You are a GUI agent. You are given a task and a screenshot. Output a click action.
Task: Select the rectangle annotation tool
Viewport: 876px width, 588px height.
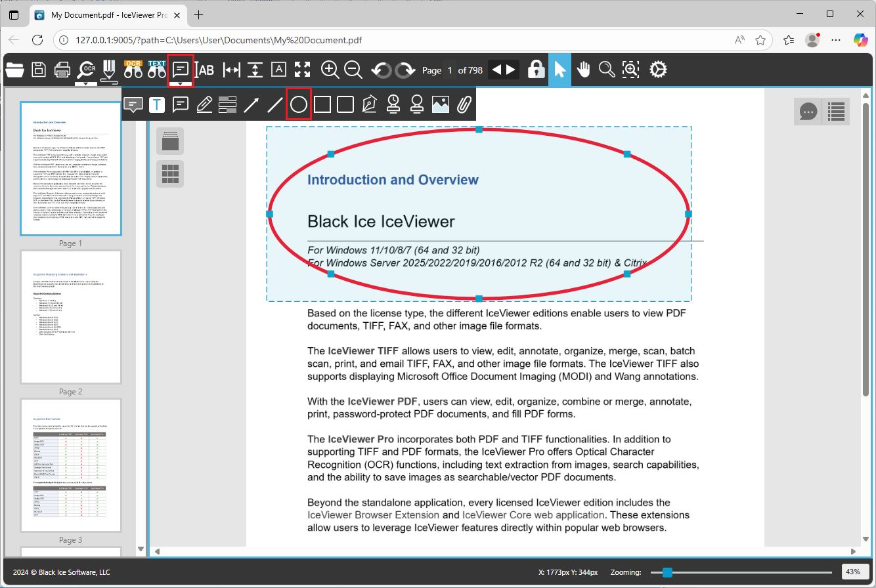322,105
